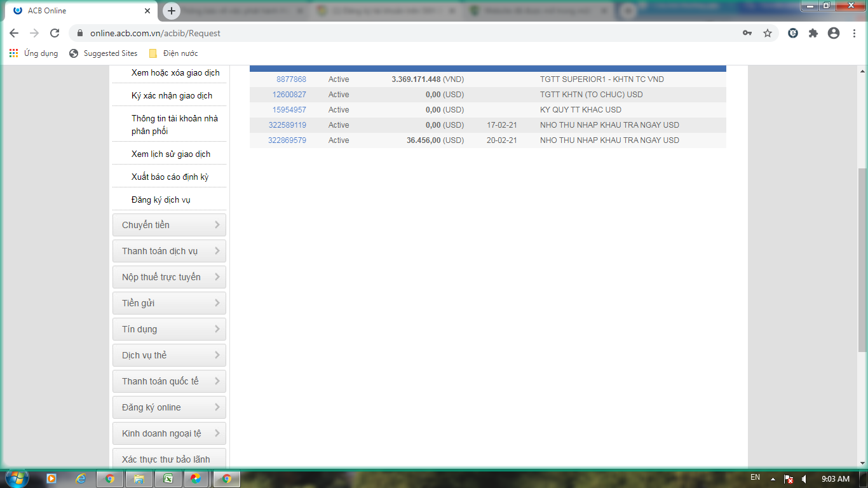Expand the Tiền gửi section
868x488 pixels.
tap(169, 303)
